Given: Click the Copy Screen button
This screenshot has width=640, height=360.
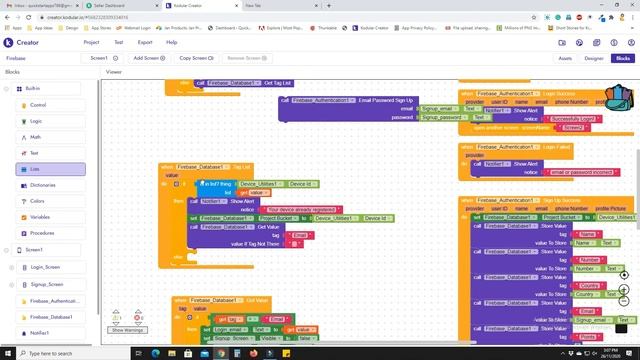Looking at the screenshot, I should coord(196,58).
